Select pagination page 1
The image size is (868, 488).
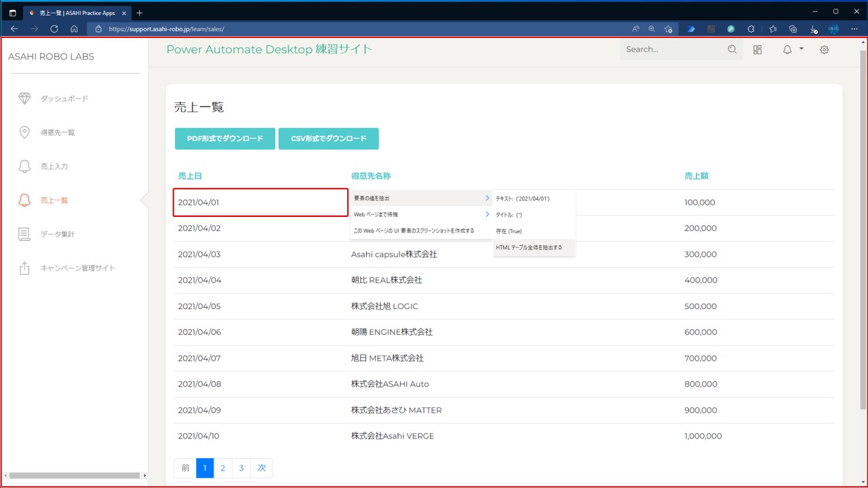pyautogui.click(x=205, y=468)
